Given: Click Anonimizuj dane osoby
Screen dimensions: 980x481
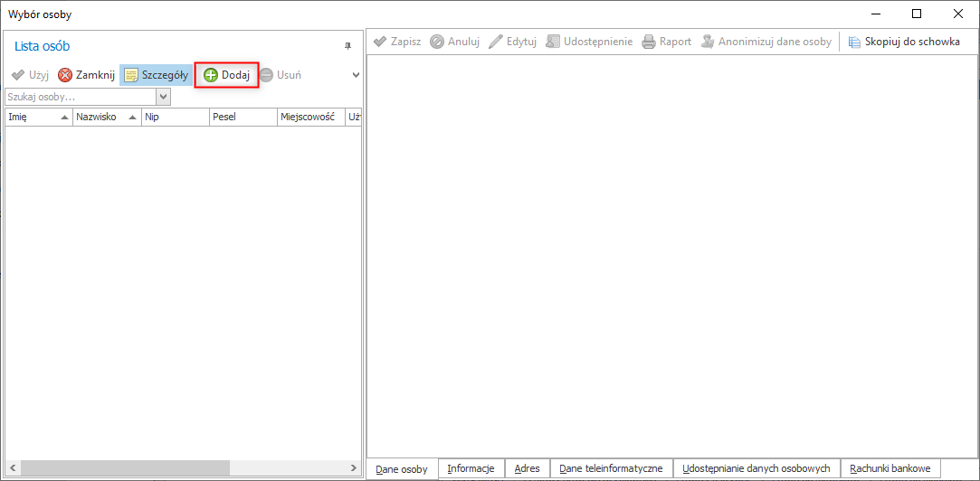Looking at the screenshot, I should coord(766,42).
